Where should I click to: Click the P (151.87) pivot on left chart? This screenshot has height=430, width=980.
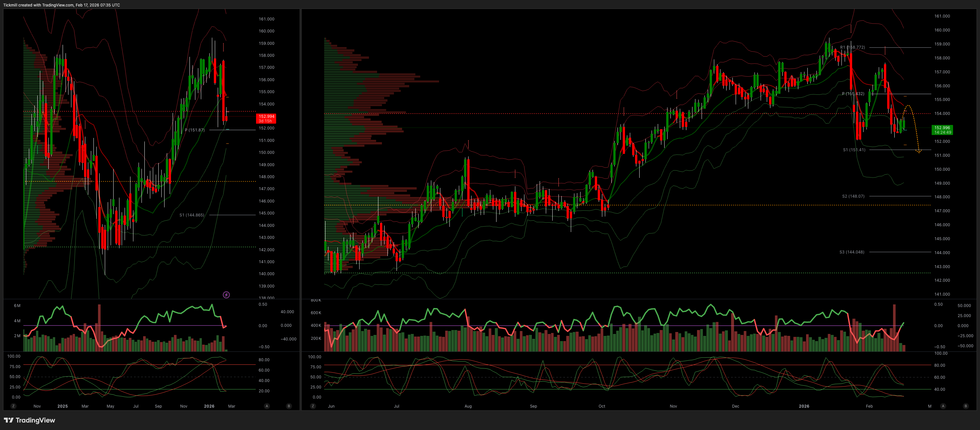point(194,130)
